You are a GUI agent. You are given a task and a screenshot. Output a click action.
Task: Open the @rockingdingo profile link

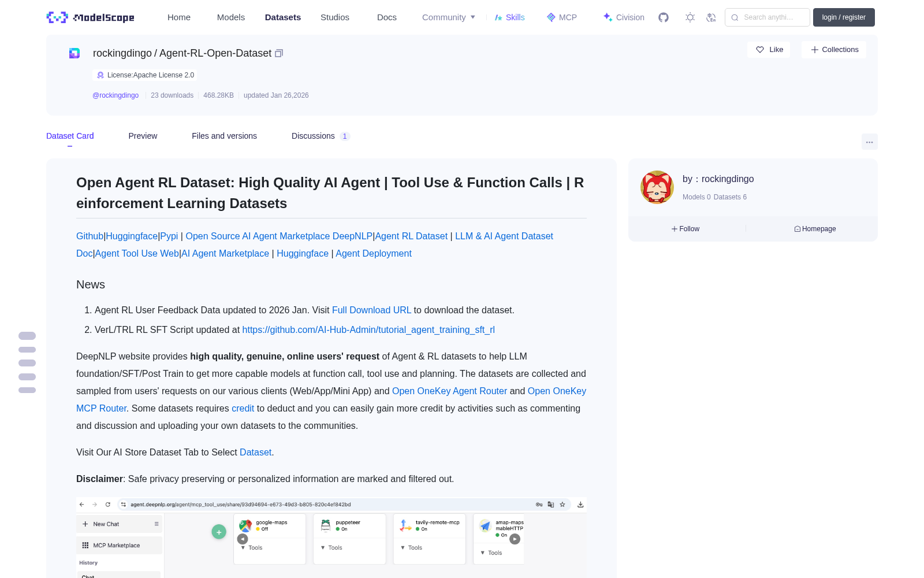115,95
